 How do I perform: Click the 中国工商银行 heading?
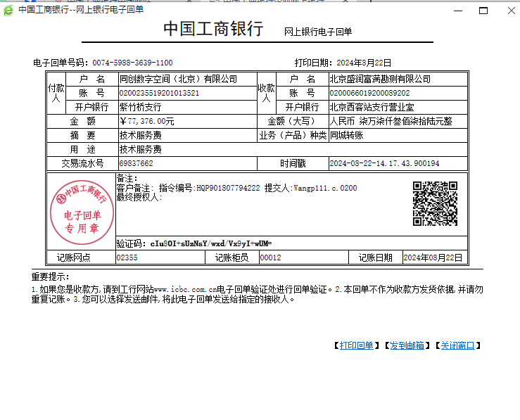213,29
